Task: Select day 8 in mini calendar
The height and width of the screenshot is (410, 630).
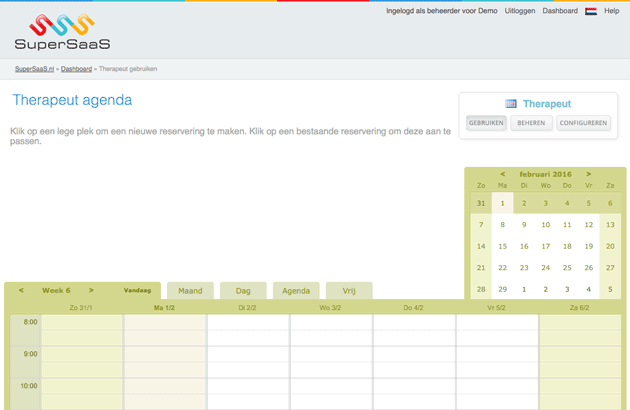Action: click(502, 225)
